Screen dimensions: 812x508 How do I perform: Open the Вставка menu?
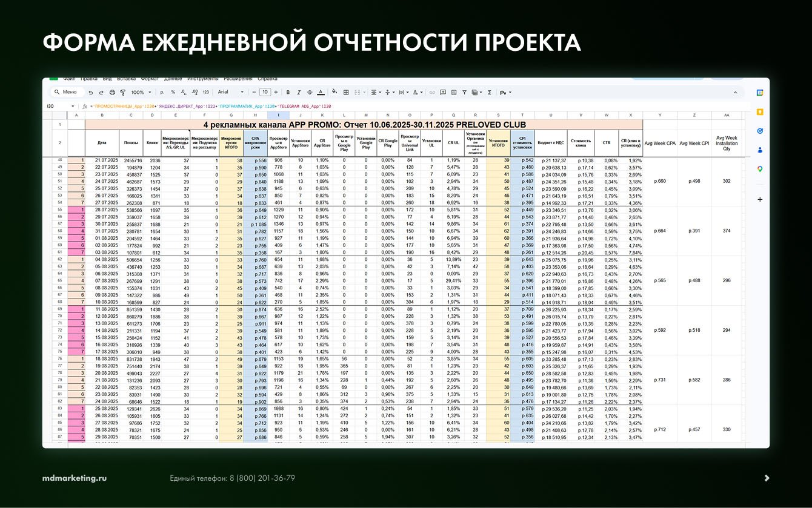tap(126, 79)
